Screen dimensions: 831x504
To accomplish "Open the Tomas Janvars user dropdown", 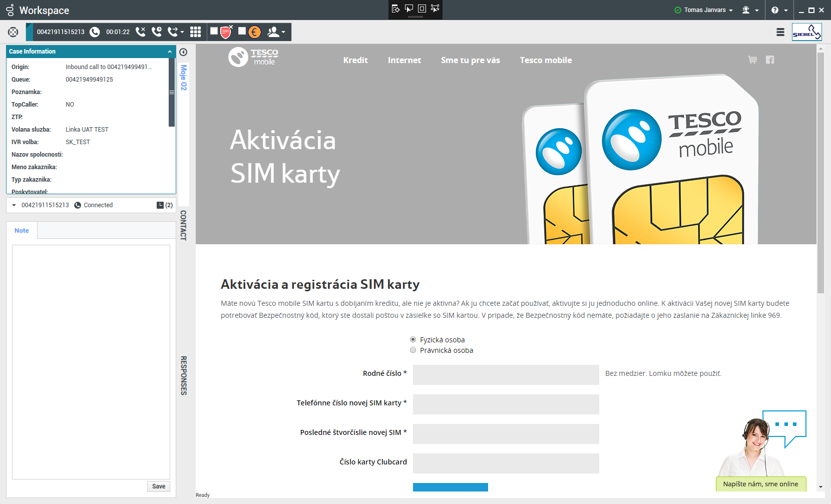I will [708, 10].
